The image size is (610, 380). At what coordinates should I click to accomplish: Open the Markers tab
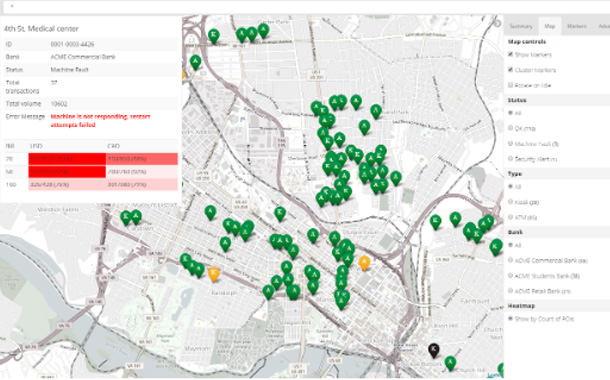pos(577,26)
